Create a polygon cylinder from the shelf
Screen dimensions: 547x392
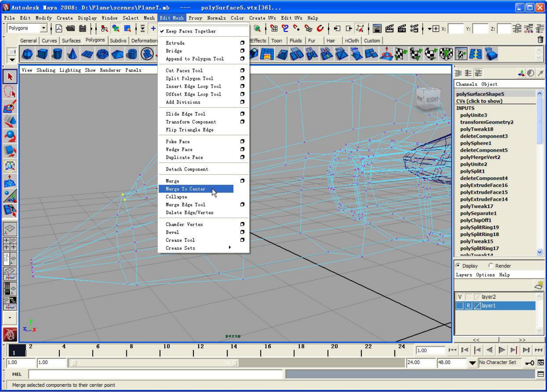(x=57, y=54)
